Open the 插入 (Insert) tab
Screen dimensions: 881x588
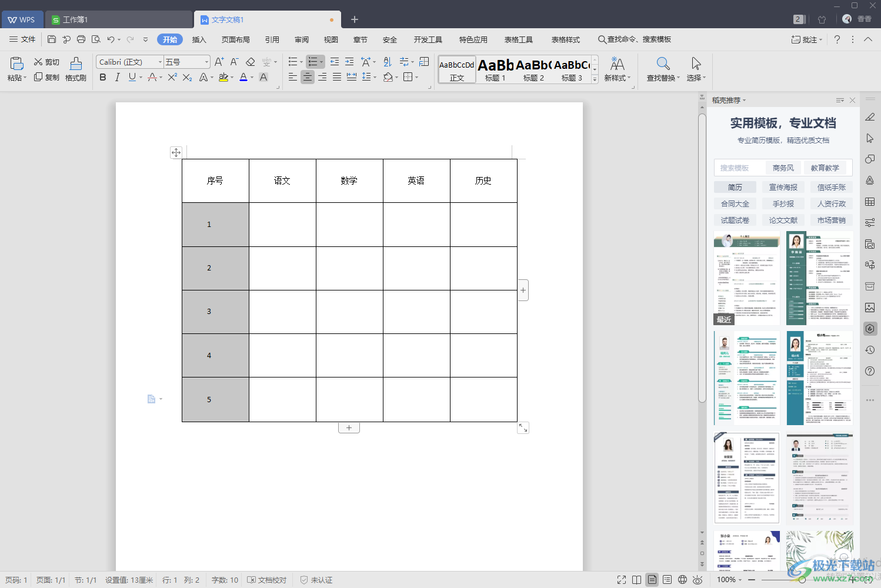[x=199, y=39]
